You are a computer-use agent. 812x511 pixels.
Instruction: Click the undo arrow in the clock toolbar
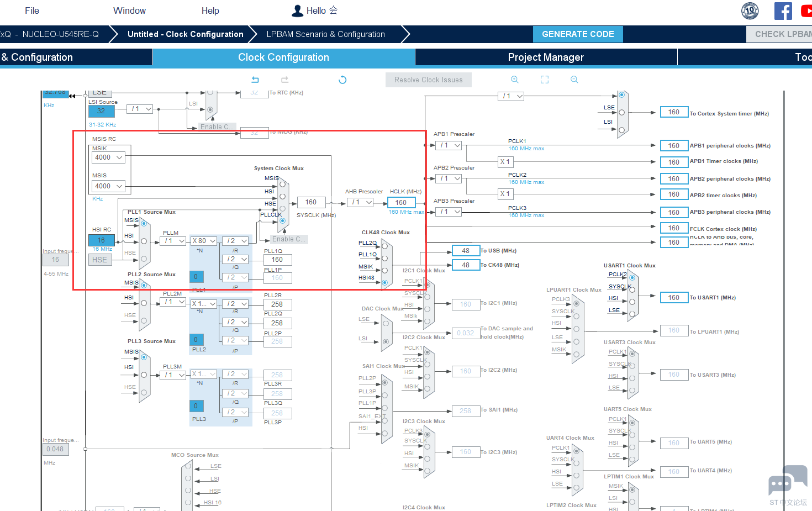pyautogui.click(x=255, y=80)
